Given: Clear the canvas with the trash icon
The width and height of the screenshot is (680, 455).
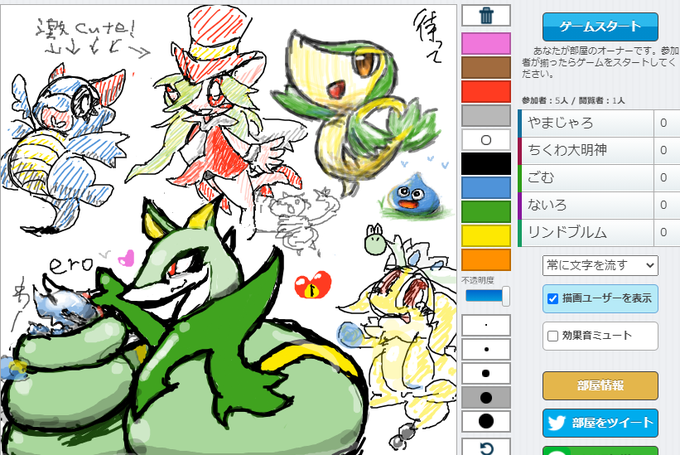Looking at the screenshot, I should (486, 16).
